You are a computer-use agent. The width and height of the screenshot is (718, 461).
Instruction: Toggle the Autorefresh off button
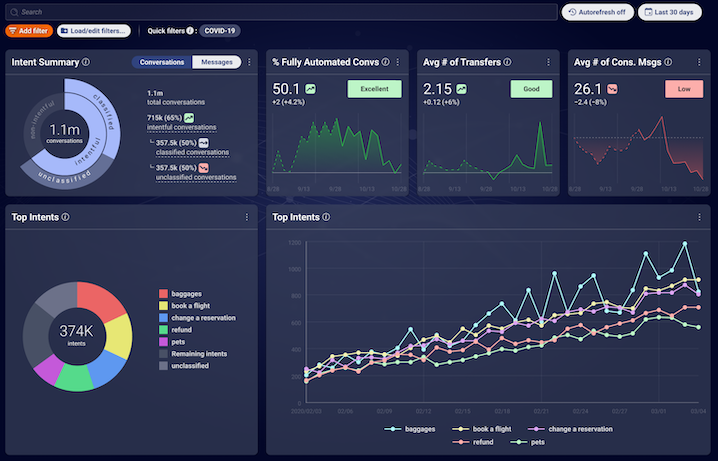[598, 12]
